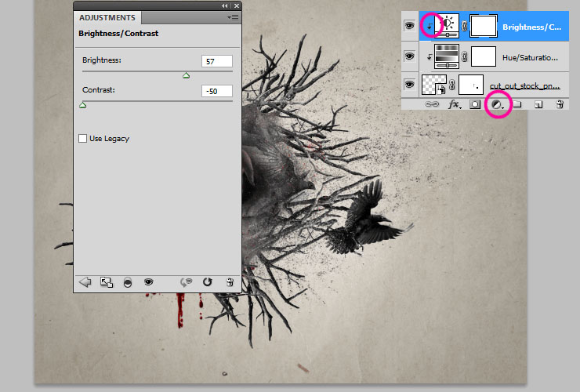The width and height of the screenshot is (580, 392).
Task: Click the Brightness slider handle
Action: (186, 75)
